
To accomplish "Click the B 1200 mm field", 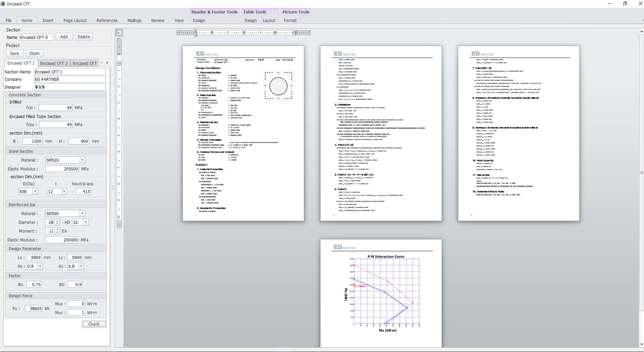I will click(32, 141).
